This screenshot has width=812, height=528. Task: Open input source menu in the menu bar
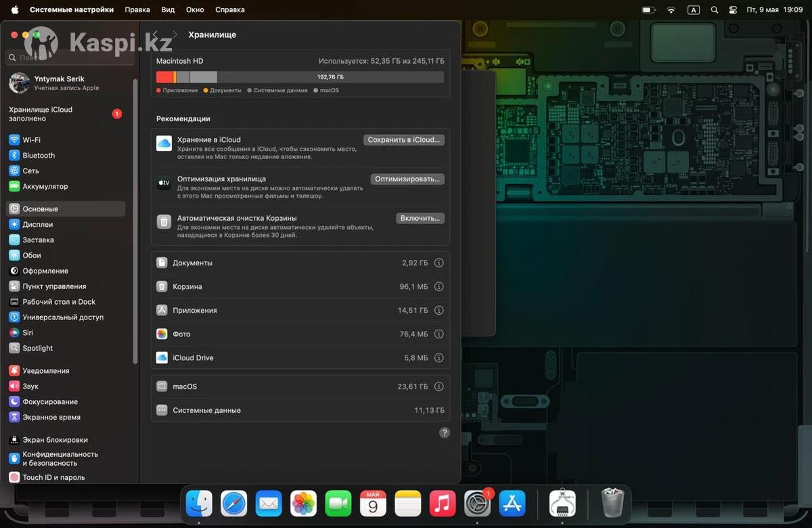694,10
